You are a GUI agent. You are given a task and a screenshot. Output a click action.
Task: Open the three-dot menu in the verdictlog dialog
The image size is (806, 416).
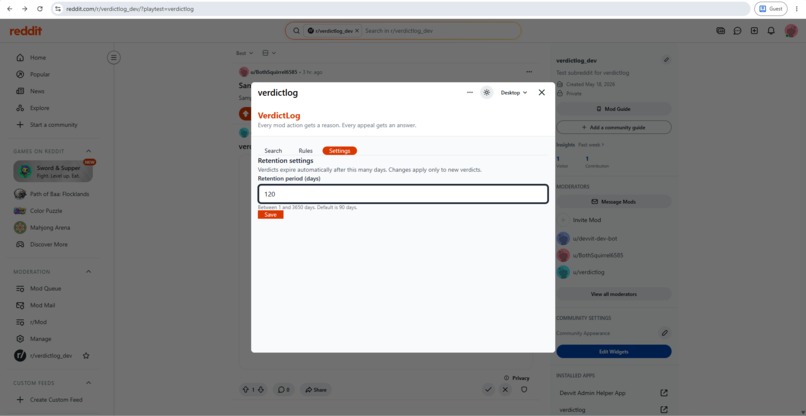[x=470, y=93]
